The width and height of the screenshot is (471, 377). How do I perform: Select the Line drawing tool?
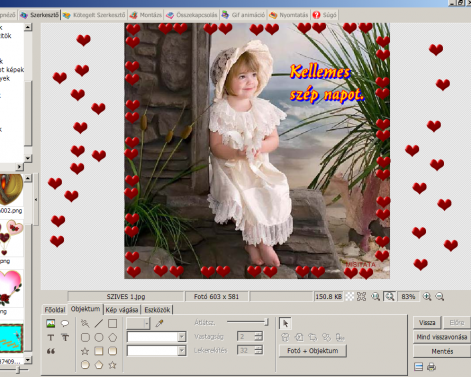(99, 323)
